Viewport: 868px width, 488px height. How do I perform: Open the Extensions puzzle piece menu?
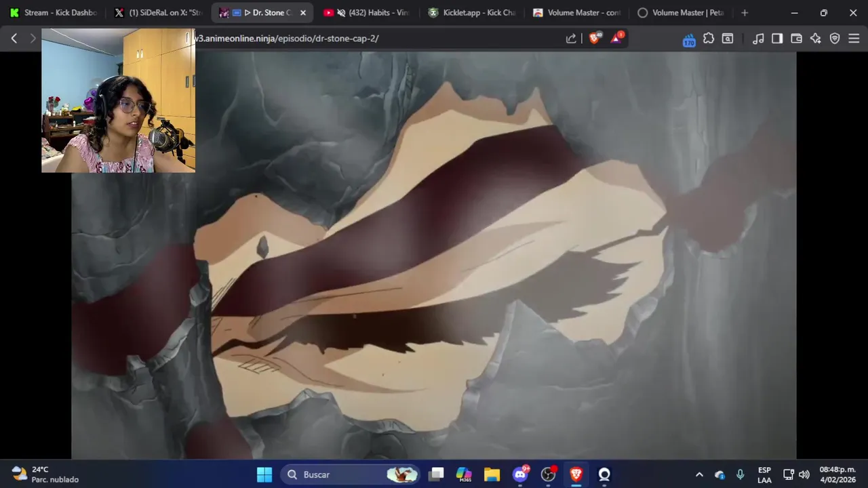709,39
